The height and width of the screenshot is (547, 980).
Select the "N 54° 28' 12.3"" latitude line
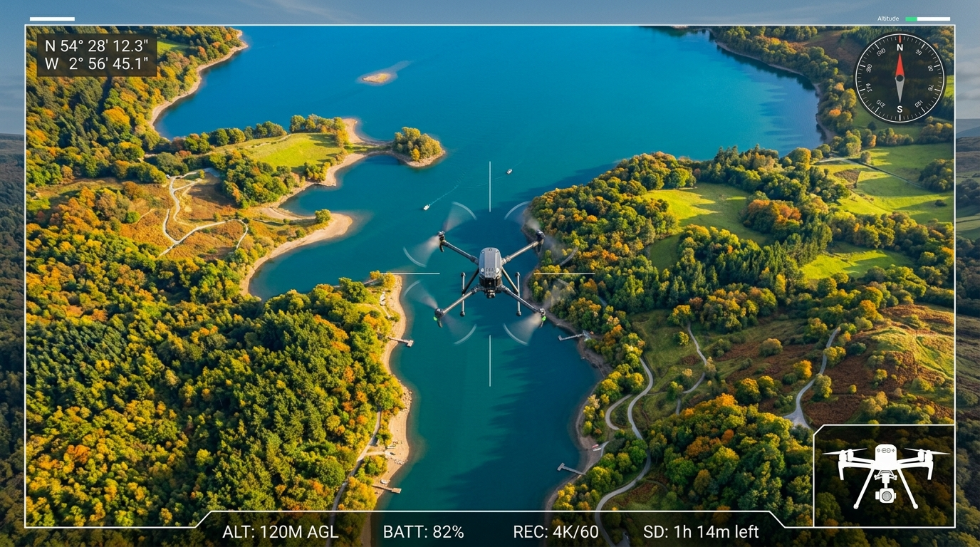point(96,45)
